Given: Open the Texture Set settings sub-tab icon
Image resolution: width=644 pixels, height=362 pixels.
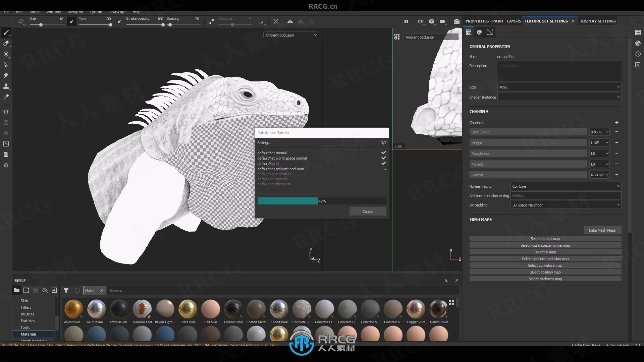Looking at the screenshot, I should (x=469, y=32).
